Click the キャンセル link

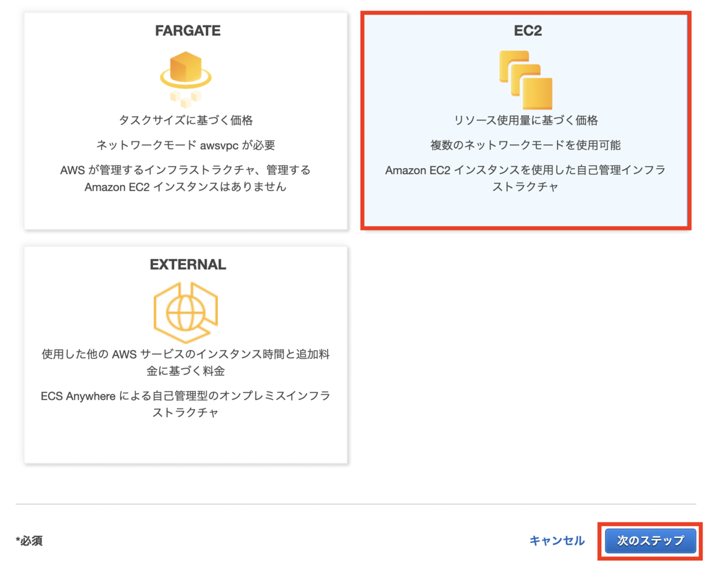(x=557, y=541)
